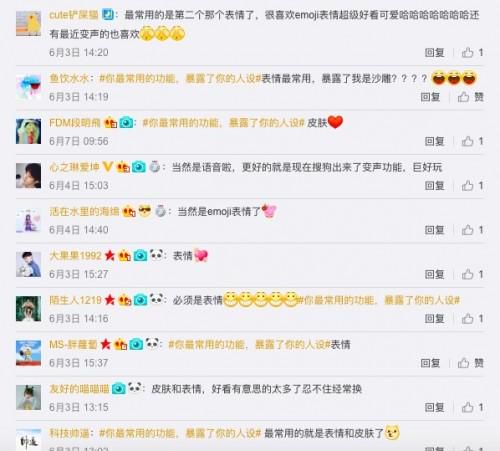500x451 pixels.
Task: Like the comment by cute铲屎猫
Action: tap(468, 52)
